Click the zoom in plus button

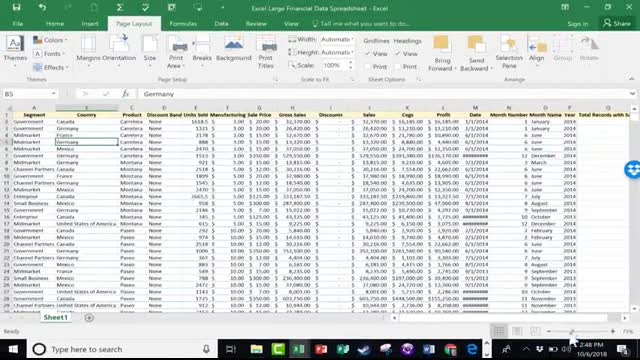(x=613, y=331)
